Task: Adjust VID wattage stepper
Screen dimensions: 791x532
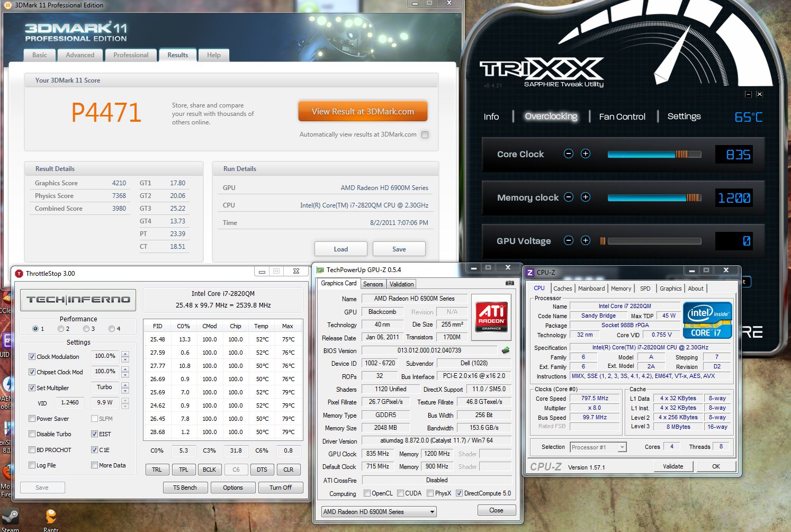Action: [125, 403]
